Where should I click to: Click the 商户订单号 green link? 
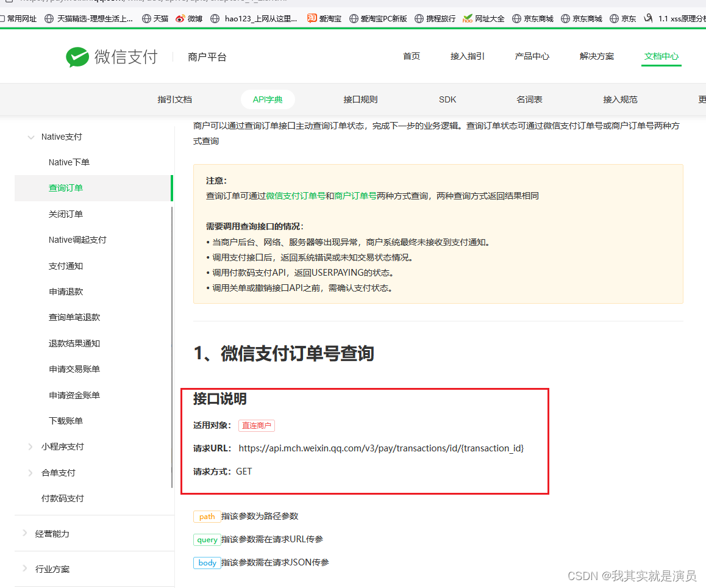coord(355,196)
